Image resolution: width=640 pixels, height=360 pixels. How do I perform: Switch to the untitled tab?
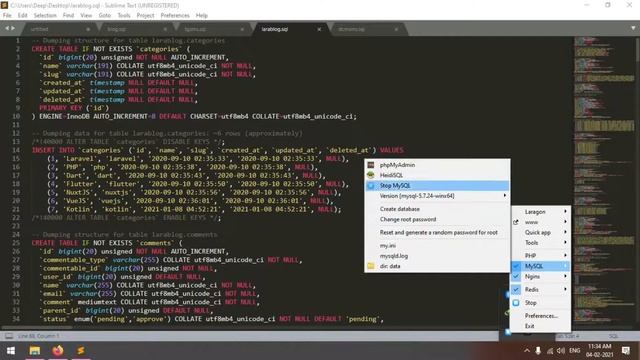click(40, 29)
